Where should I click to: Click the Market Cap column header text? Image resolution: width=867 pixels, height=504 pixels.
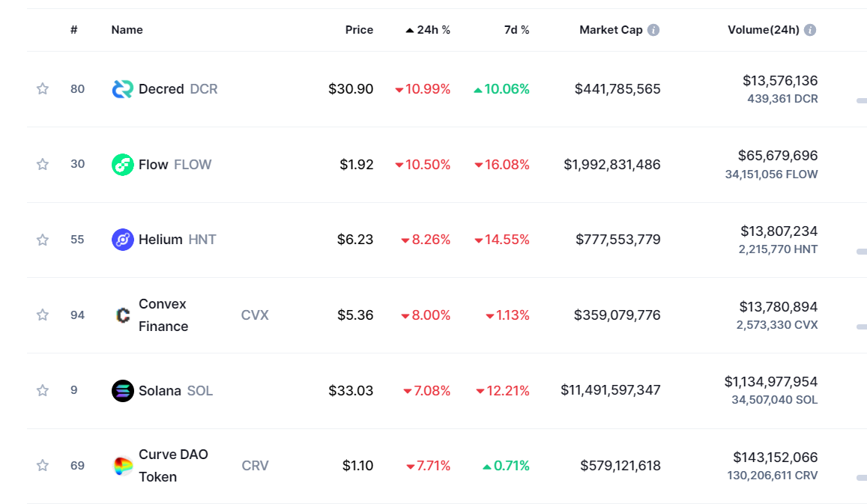tap(611, 30)
